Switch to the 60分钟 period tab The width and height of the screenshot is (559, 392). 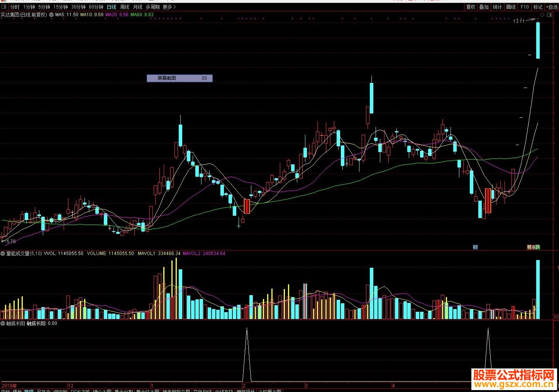[96, 7]
